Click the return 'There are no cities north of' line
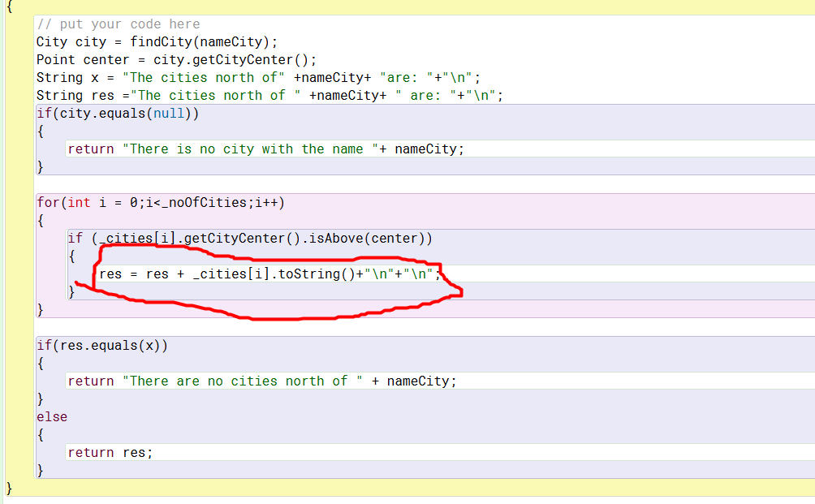This screenshot has height=504, width=815. click(x=262, y=381)
